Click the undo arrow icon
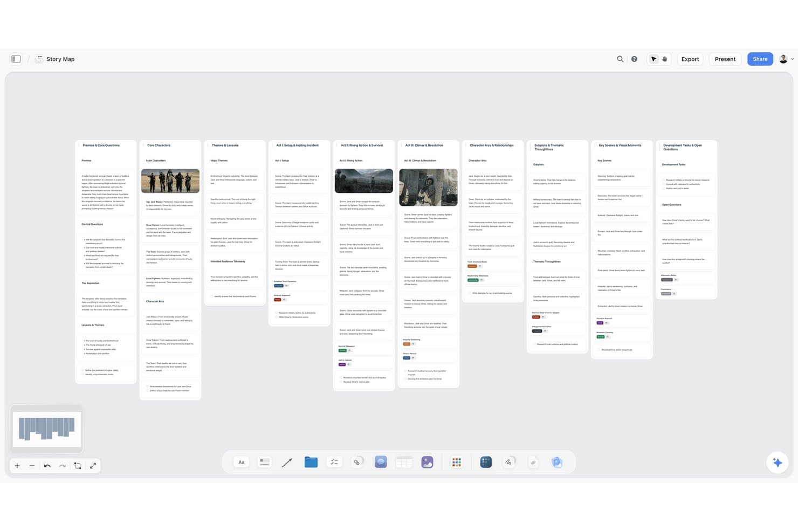The image size is (798, 532). coord(47,466)
